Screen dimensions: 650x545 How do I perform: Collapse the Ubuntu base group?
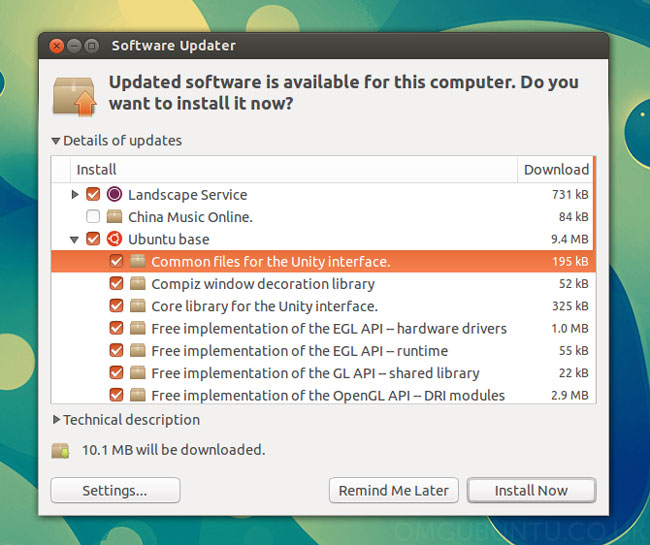75,239
